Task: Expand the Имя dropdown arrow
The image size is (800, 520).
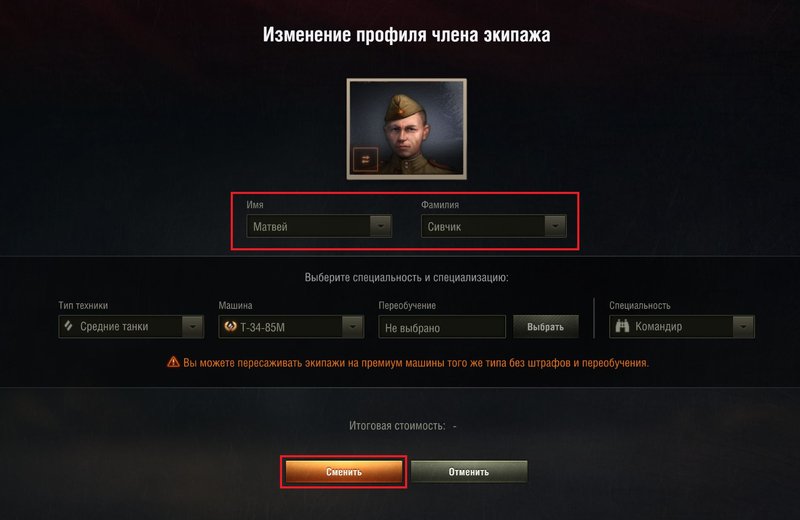Action: coord(381,226)
